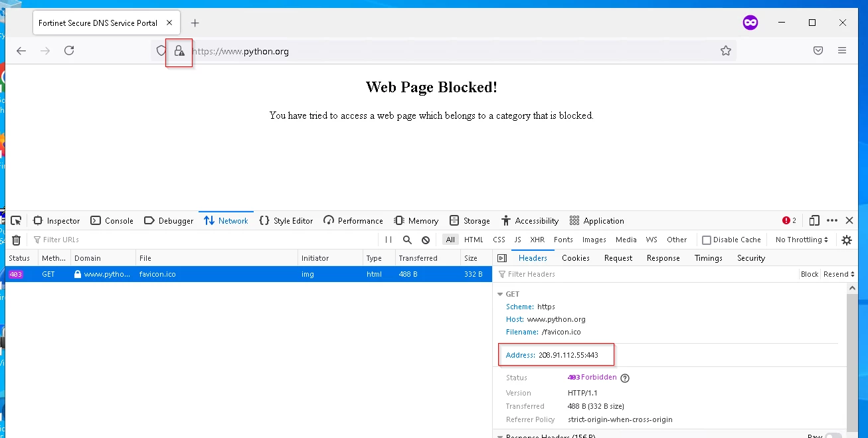Toggle the Raw headers switch

pos(833,436)
